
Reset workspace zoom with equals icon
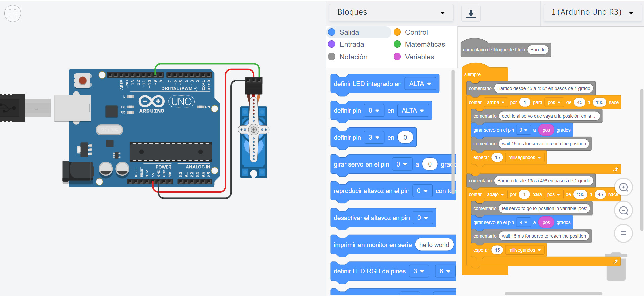tap(624, 233)
